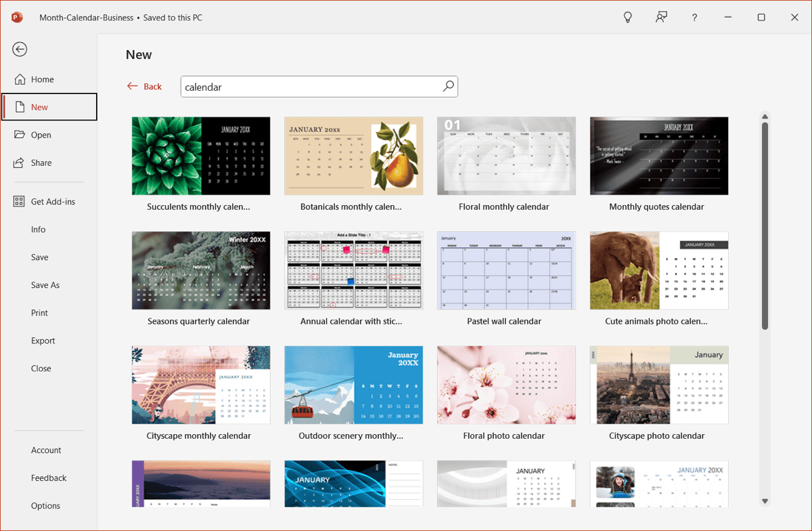Click the Get Add-ins grid icon
This screenshot has width=812, height=531.
(20, 202)
